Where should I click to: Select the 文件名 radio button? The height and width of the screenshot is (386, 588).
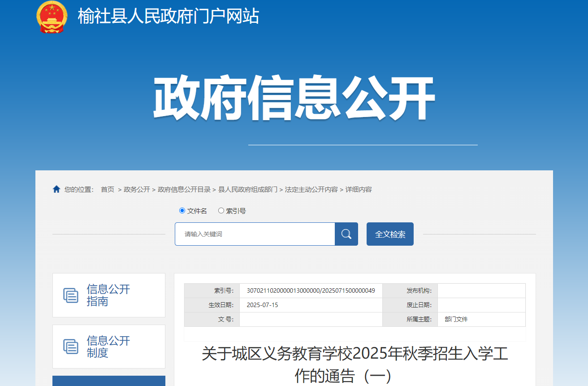tap(182, 211)
